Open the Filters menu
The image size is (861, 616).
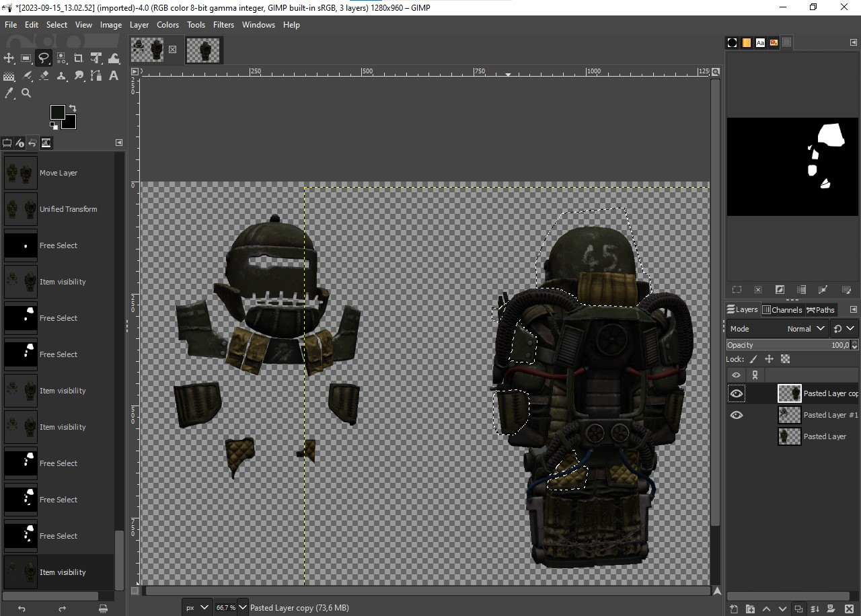(223, 25)
